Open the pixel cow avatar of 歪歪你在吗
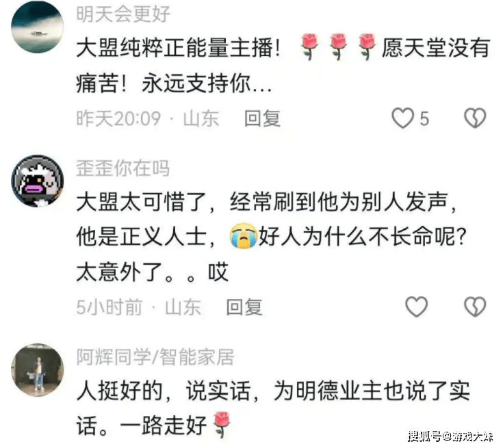The height and width of the screenshot is (448, 503). [37, 181]
